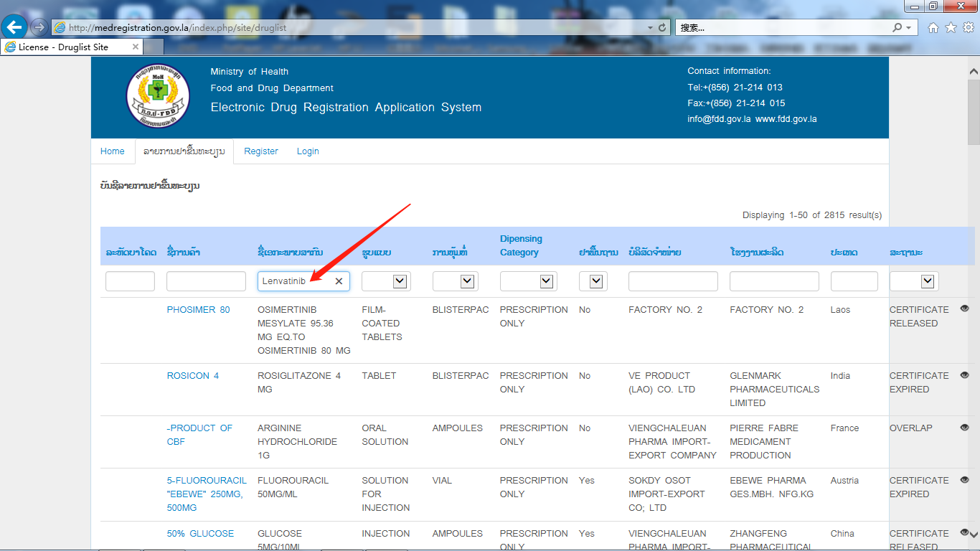Click the browser back arrow button
This screenshot has height=551, width=980.
(15, 27)
